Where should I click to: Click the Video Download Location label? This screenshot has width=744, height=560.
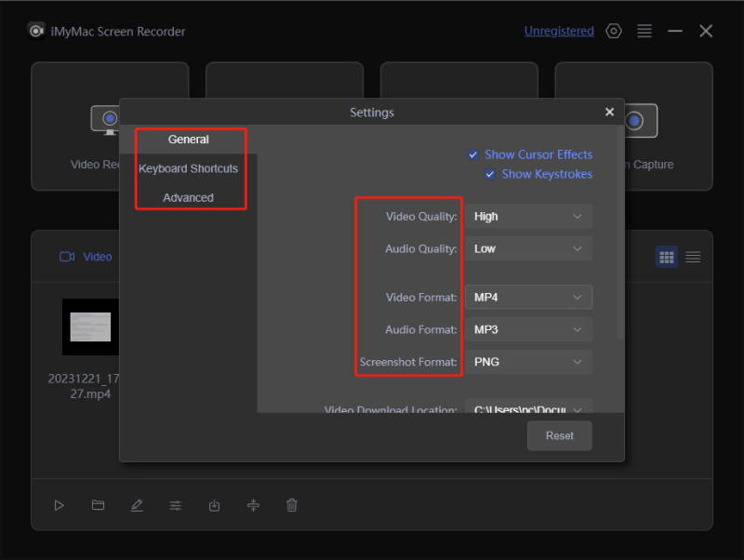point(391,408)
